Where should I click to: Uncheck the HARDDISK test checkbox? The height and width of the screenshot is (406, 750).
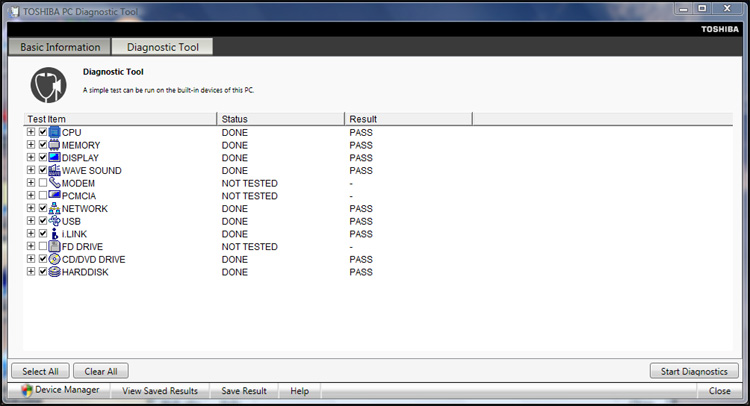pos(43,271)
